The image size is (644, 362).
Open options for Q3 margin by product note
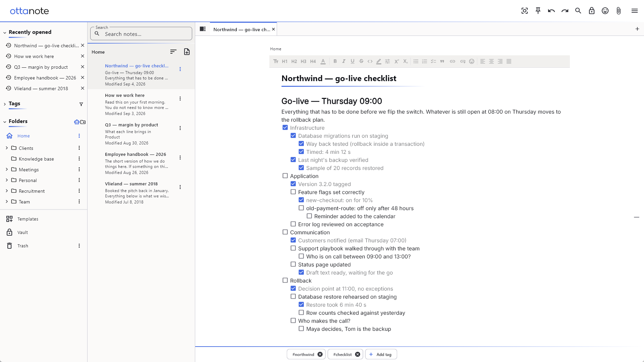180,128
